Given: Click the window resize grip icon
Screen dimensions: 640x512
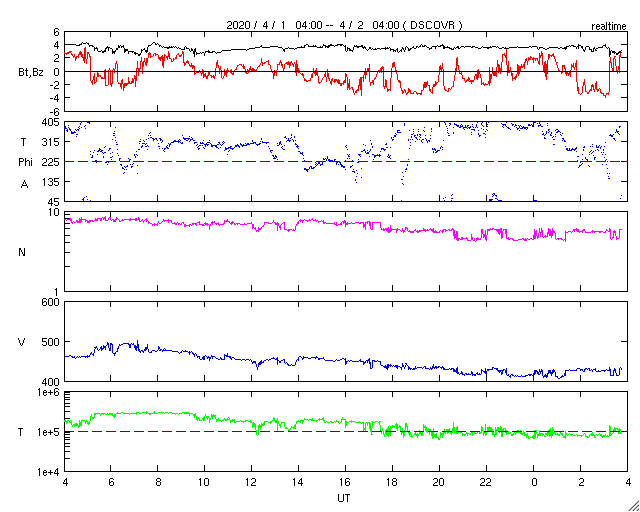Looking at the screenshot, I should [633, 506].
